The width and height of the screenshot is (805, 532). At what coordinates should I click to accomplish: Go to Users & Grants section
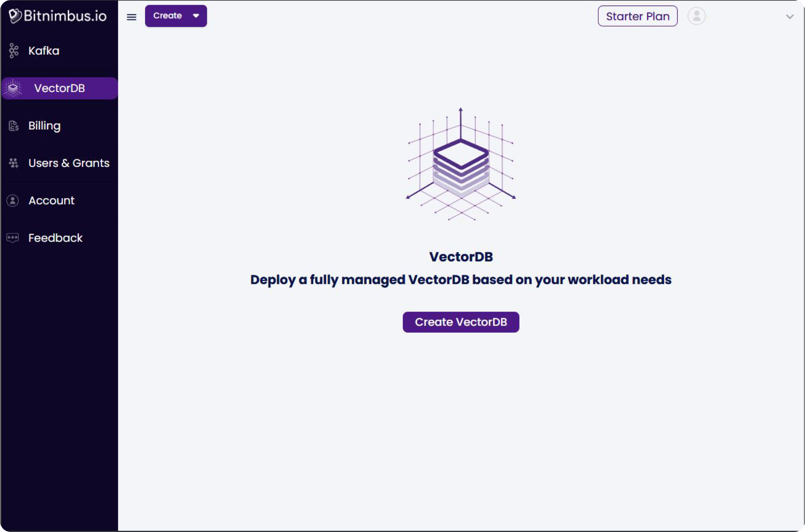coord(69,163)
